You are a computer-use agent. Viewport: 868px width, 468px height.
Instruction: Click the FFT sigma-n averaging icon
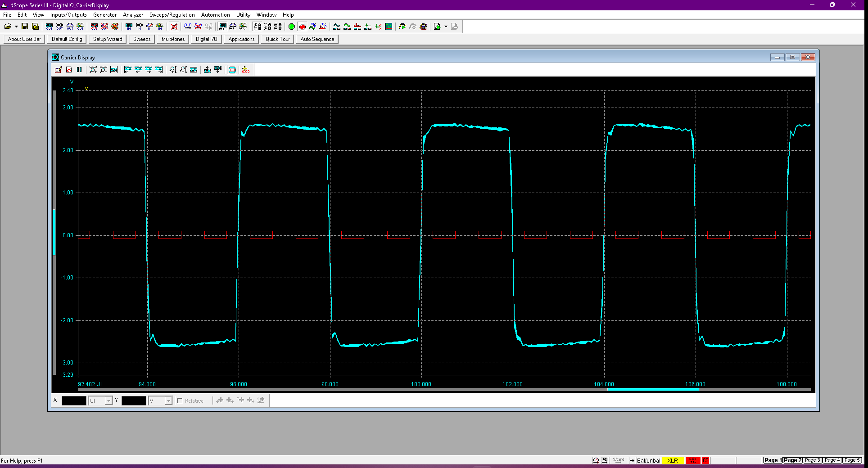323,27
